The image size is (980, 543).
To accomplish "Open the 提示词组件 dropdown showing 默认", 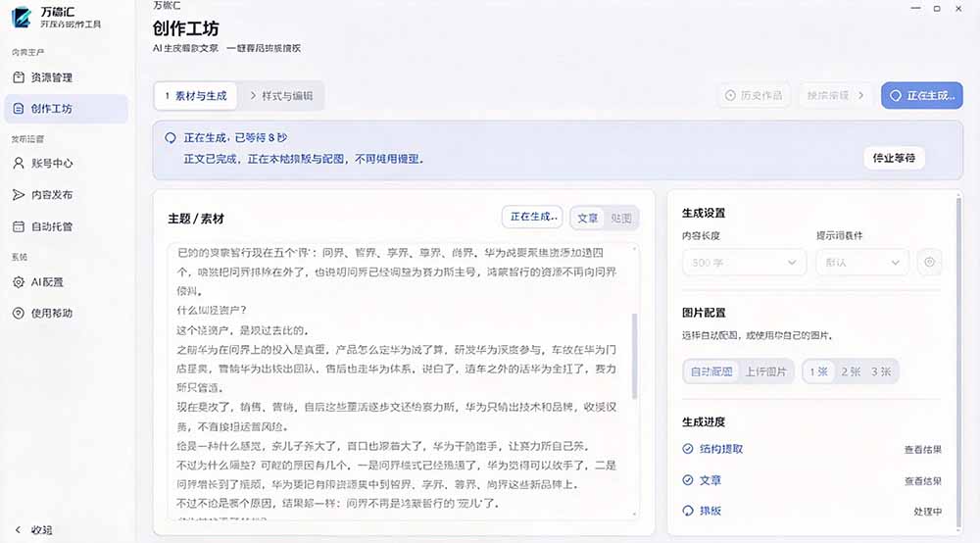I will point(862,263).
